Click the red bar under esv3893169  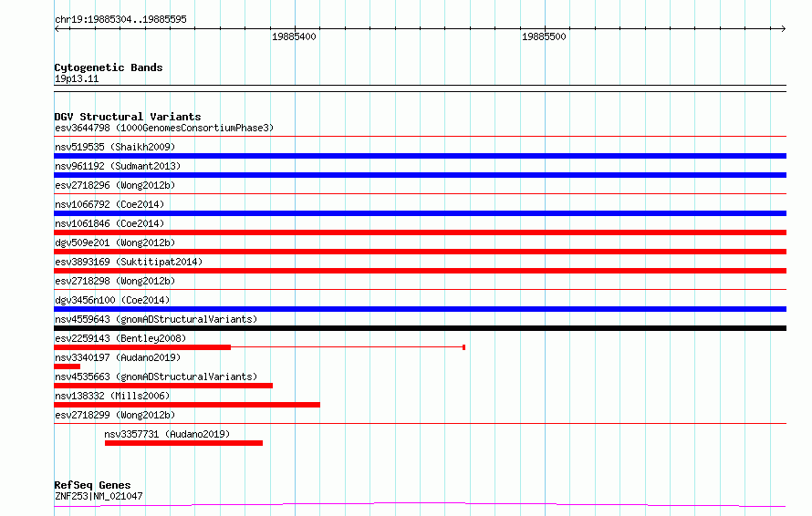420,271
